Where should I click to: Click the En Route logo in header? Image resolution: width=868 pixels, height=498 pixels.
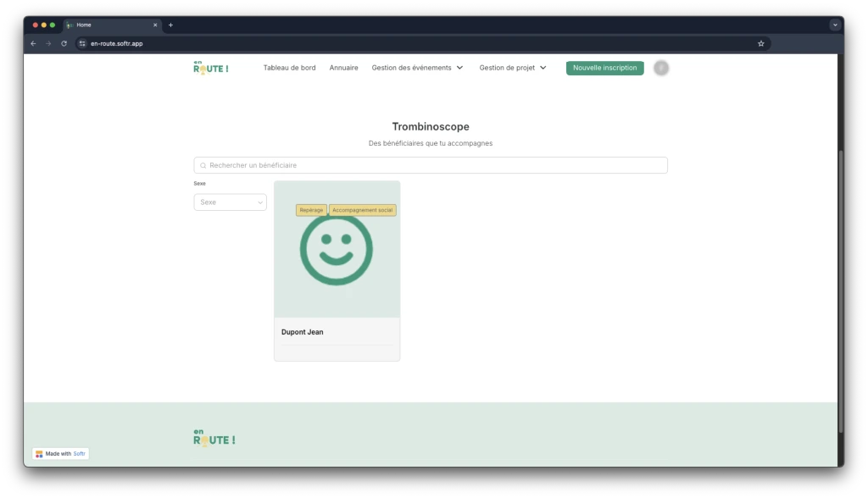click(210, 68)
